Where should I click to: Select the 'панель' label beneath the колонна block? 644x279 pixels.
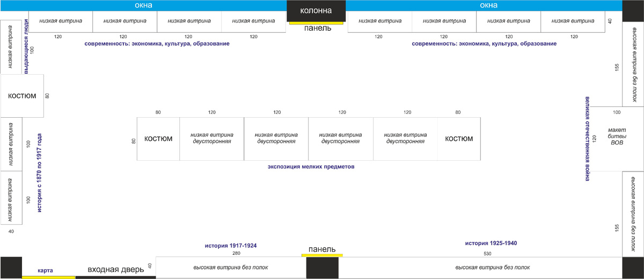pos(318,28)
